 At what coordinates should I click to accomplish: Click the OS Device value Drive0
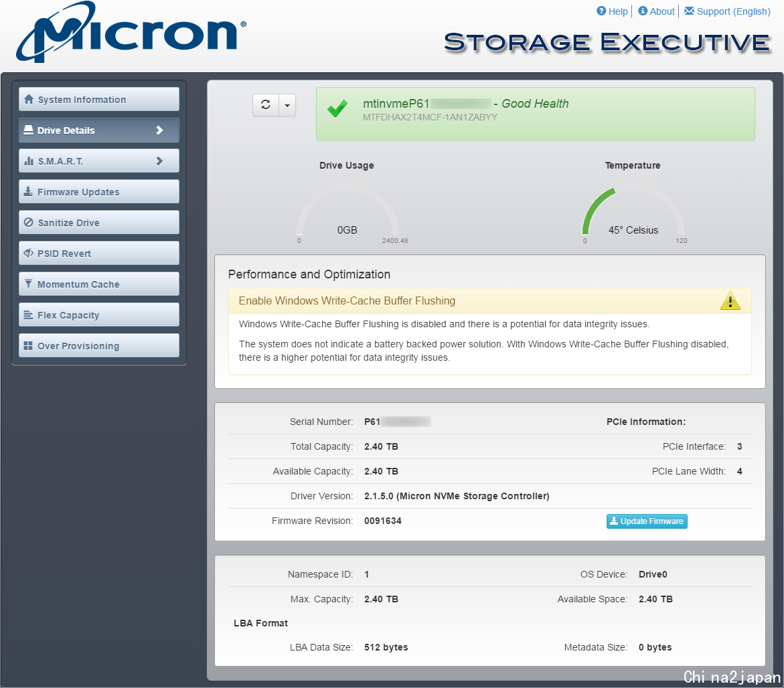[x=653, y=574]
